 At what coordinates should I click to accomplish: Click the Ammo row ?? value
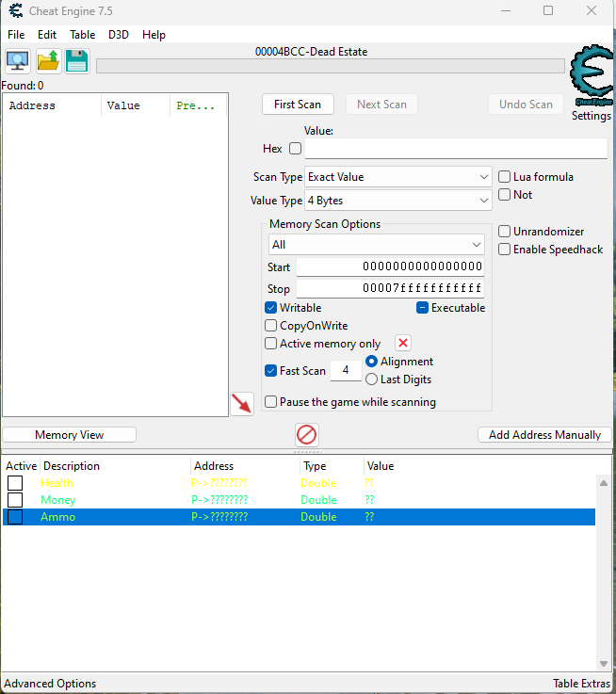(x=369, y=517)
